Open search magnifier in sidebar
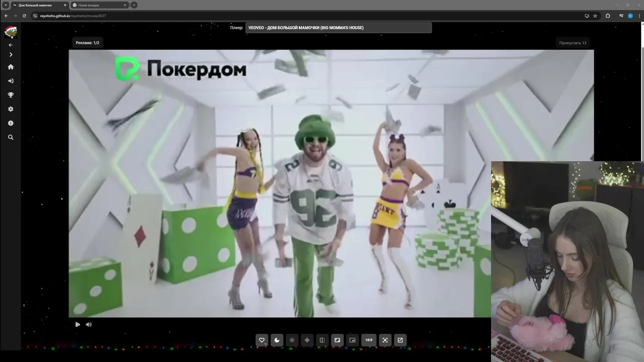 coord(11,137)
